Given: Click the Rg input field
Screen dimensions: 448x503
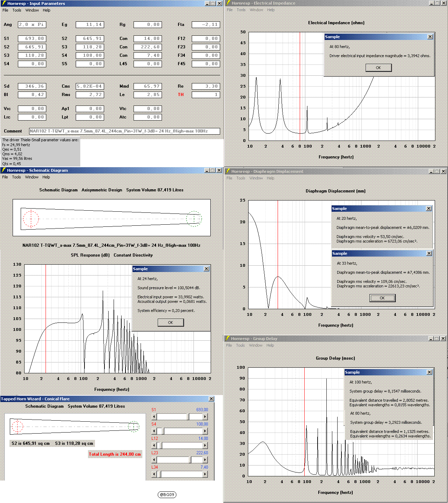Looking at the screenshot, I should 148,25.
